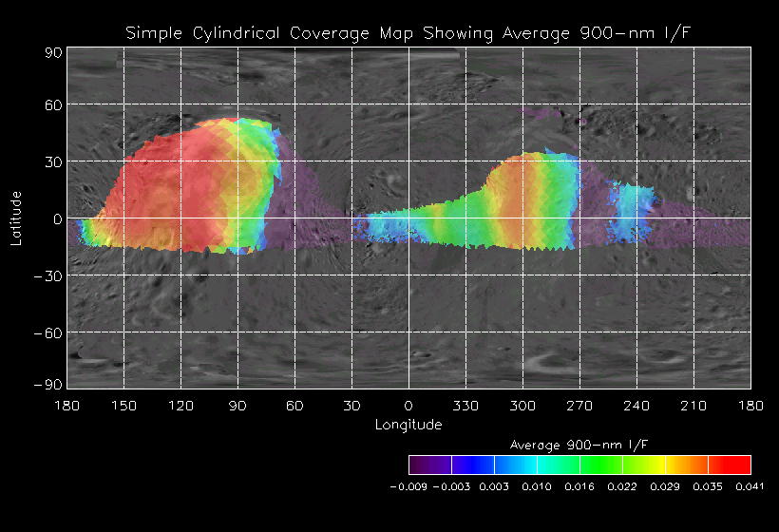
Task: Click the 'Longitude' axis label
Action: pos(408,425)
